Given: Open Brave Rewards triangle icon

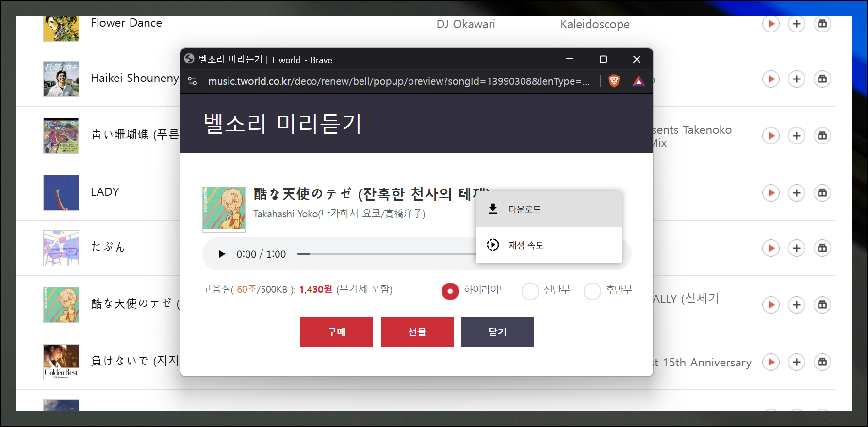Looking at the screenshot, I should (639, 81).
